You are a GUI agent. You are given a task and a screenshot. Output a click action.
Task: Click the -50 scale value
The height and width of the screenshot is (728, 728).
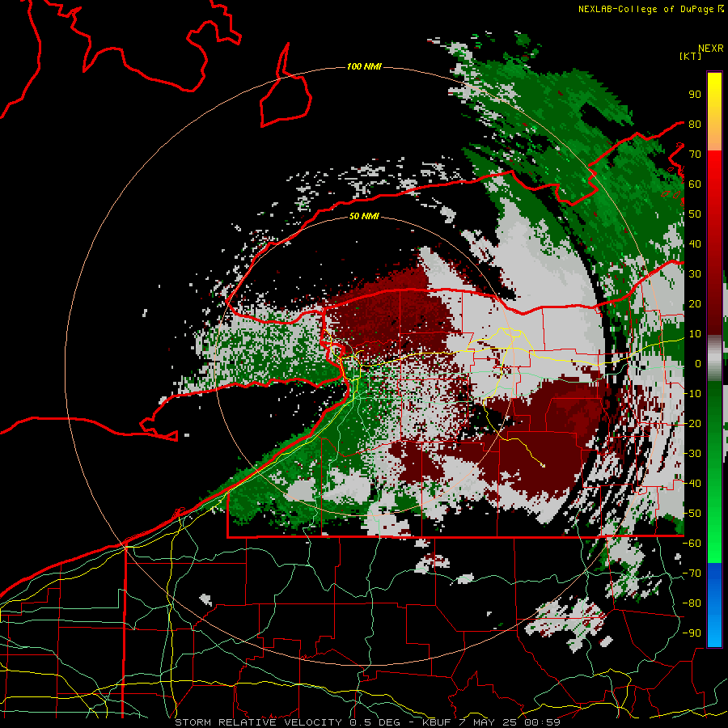point(692,514)
